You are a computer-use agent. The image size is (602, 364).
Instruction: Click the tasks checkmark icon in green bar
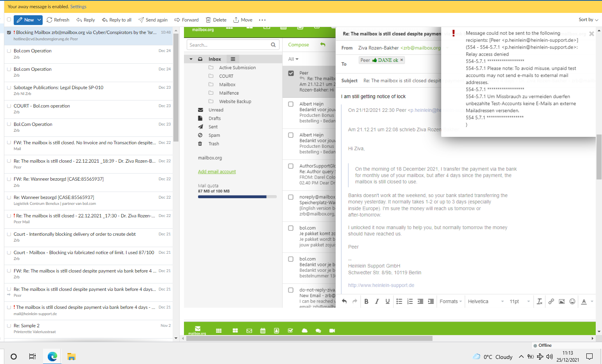pyautogui.click(x=290, y=331)
